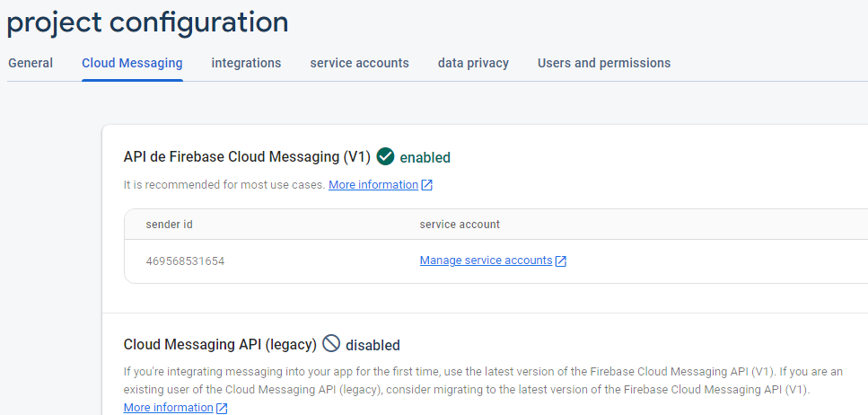Click the green enabled checkmark icon
Image resolution: width=868 pixels, height=415 pixels.
pyautogui.click(x=386, y=157)
